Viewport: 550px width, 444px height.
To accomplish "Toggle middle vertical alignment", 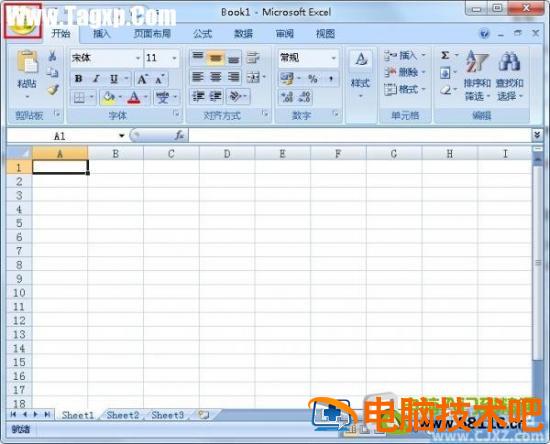I will coord(215,58).
